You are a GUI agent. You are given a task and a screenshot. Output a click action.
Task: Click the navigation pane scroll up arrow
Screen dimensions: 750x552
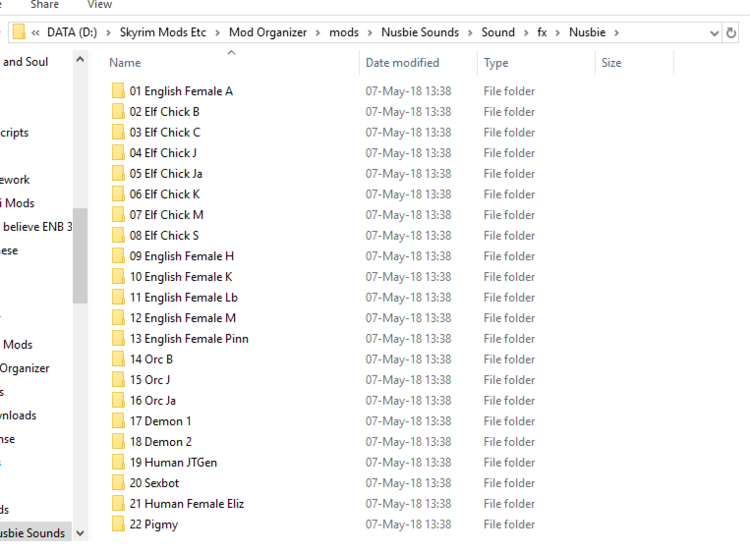pos(80,60)
